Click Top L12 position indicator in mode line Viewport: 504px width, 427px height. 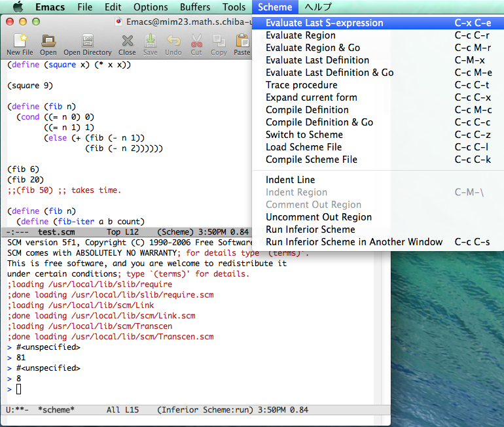123,232
